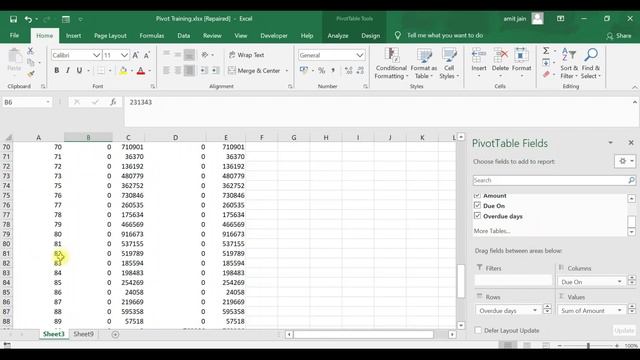
Task: Click the Cut scissors icon
Action: (30, 51)
